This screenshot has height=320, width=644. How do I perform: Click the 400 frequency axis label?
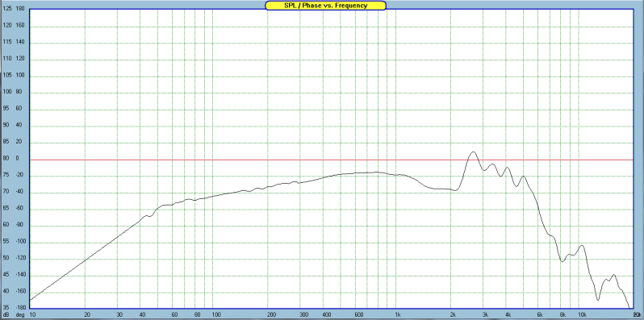click(327, 314)
